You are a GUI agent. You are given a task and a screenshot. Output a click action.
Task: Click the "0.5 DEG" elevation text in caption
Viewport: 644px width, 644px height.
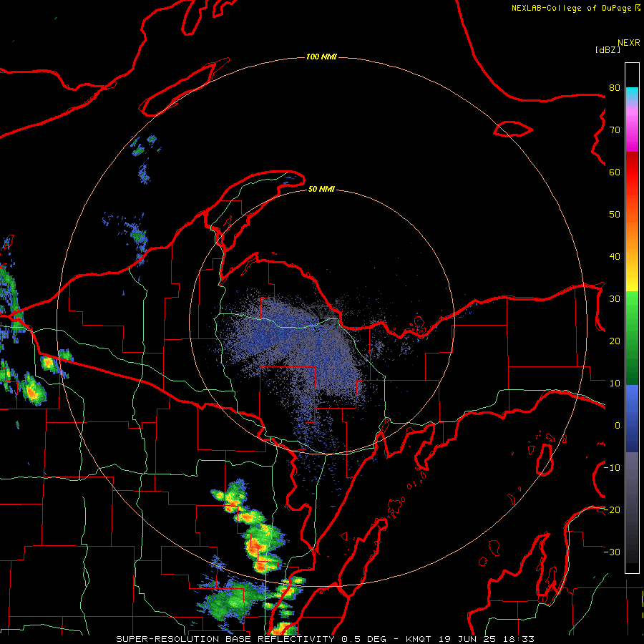click(364, 639)
